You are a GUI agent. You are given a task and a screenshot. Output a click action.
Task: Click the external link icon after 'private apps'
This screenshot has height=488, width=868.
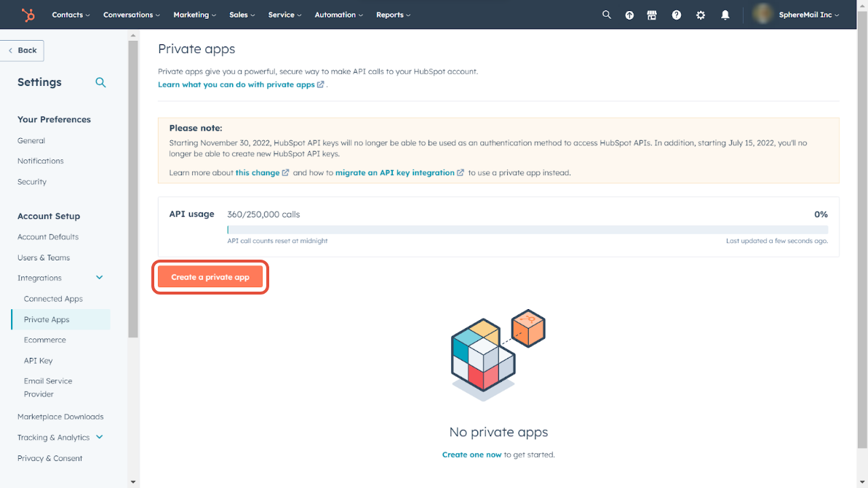(321, 84)
